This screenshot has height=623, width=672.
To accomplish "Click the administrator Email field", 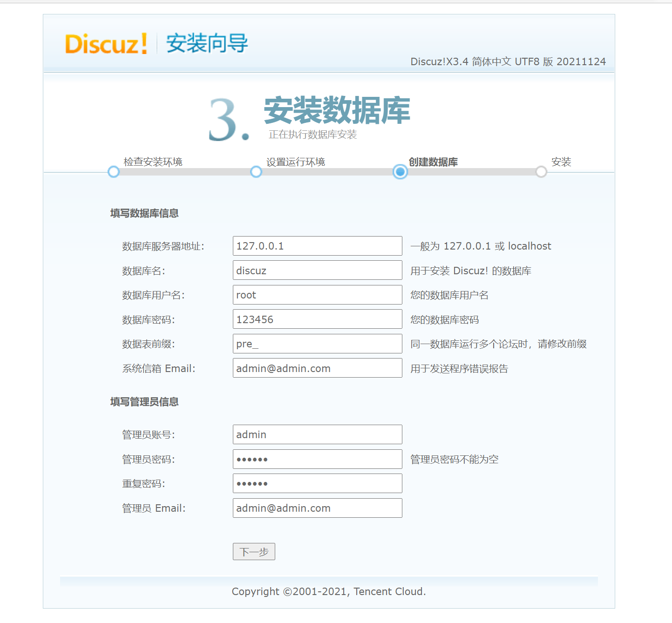I will click(318, 508).
